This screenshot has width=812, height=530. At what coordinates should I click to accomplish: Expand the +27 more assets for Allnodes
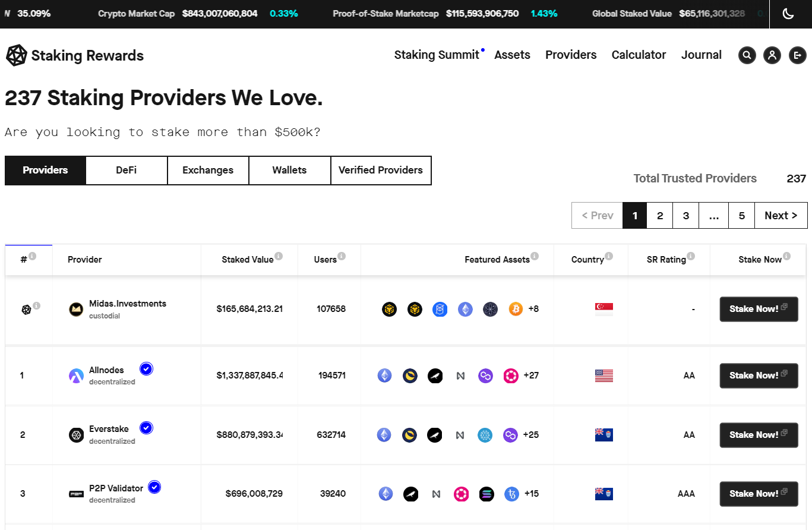coord(531,376)
